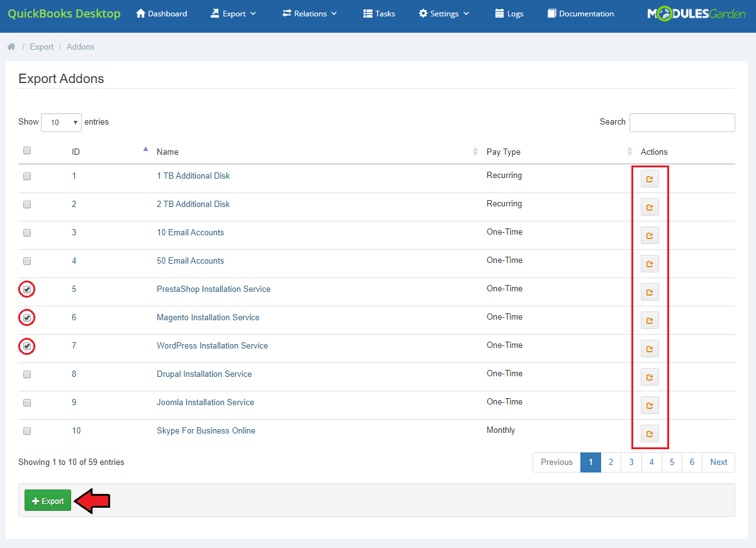Click export icon for Magento Installation Service
756x548 pixels.
650,320
